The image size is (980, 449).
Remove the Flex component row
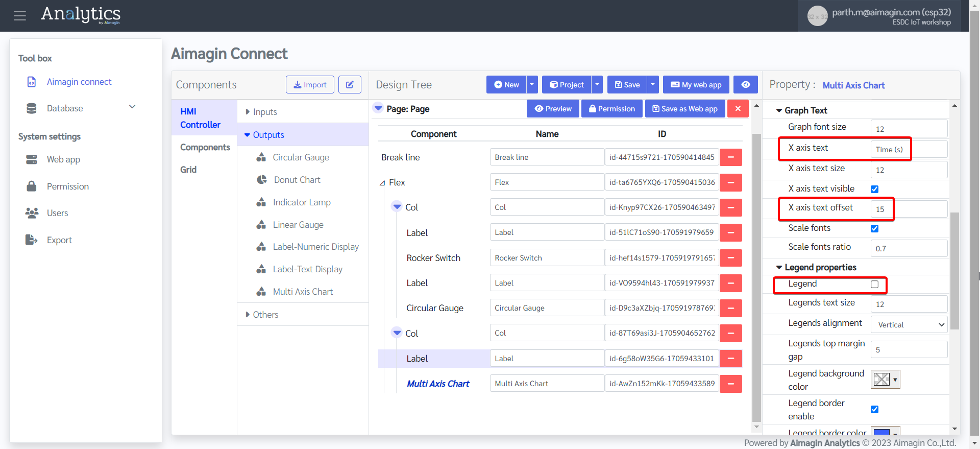pos(731,182)
